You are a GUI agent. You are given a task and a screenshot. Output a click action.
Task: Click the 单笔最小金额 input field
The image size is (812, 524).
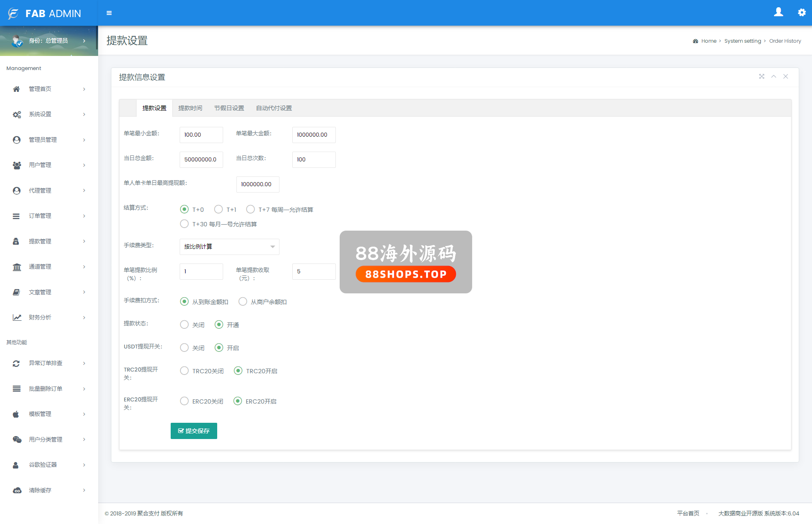201,135
